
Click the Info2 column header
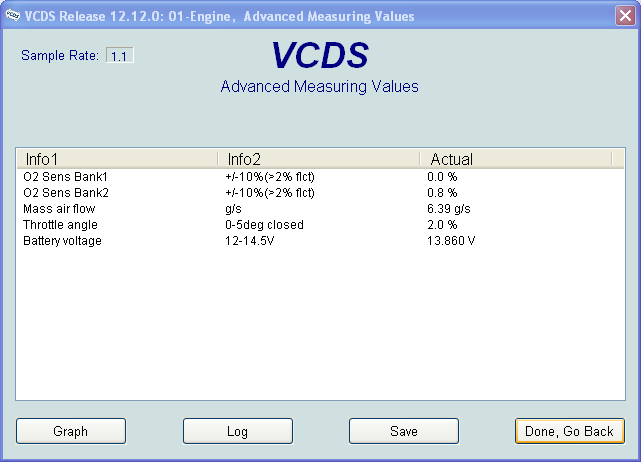click(x=319, y=159)
